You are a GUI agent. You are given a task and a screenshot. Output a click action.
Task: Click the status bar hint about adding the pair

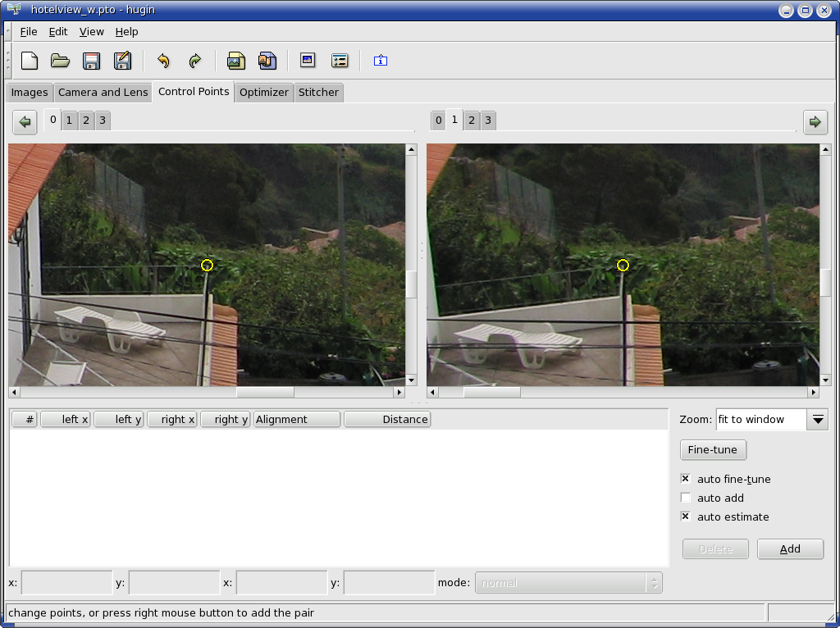click(x=162, y=613)
